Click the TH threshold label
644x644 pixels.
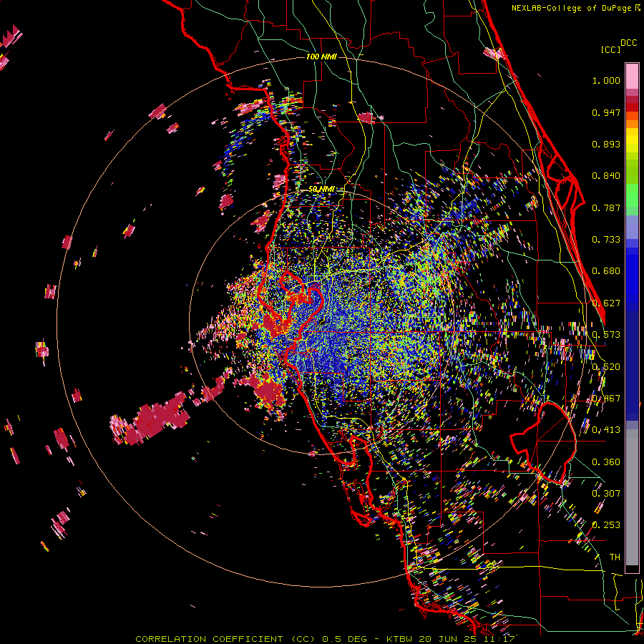pos(615,557)
